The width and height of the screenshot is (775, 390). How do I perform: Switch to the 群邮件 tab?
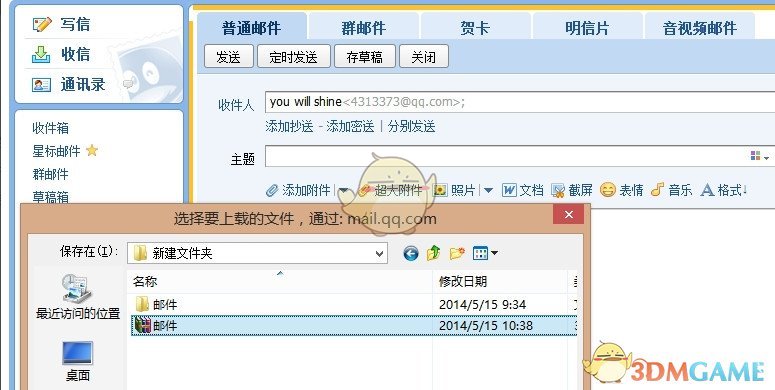coord(364,28)
